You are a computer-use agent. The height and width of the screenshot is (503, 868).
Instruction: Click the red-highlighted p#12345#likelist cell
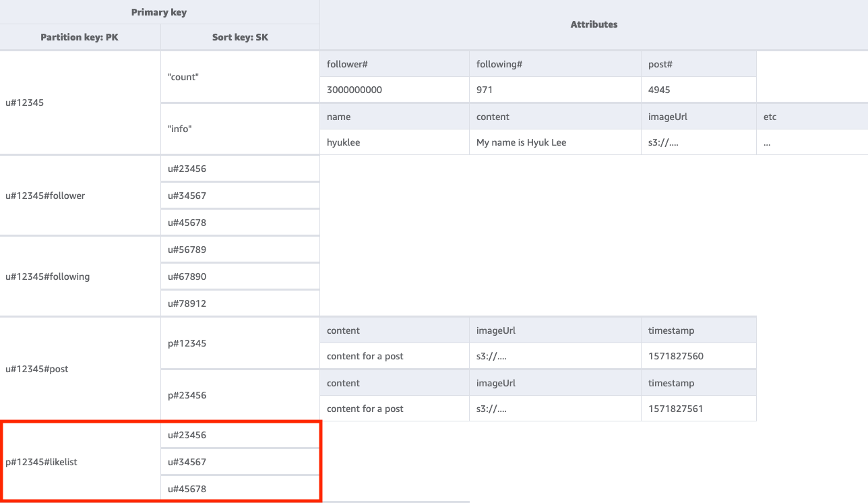click(41, 462)
